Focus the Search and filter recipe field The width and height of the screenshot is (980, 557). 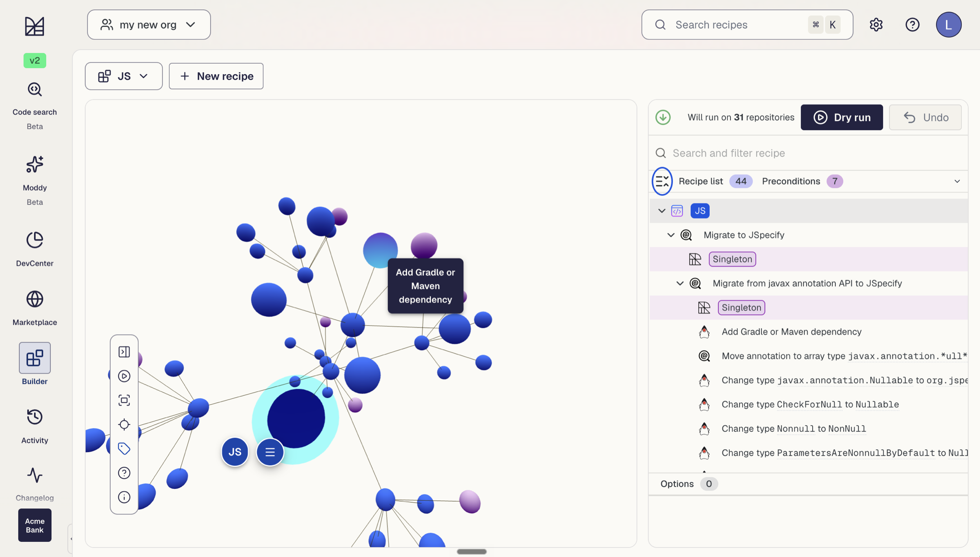tap(808, 153)
